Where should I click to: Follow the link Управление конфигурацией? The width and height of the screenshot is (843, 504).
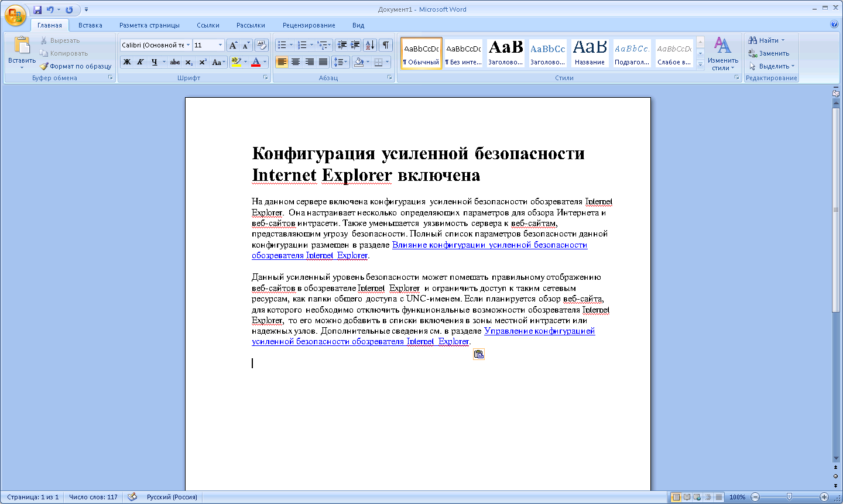540,331
